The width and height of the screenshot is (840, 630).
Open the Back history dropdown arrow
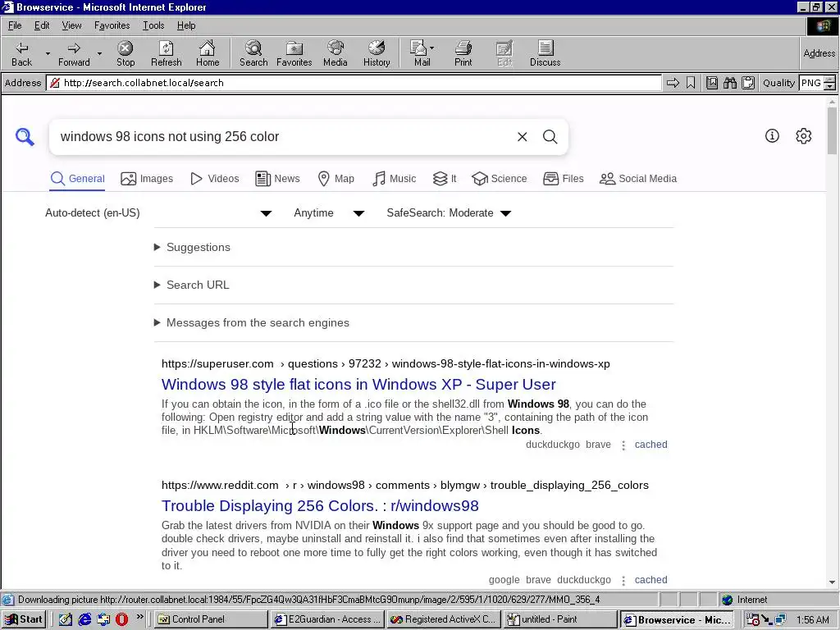coord(48,53)
